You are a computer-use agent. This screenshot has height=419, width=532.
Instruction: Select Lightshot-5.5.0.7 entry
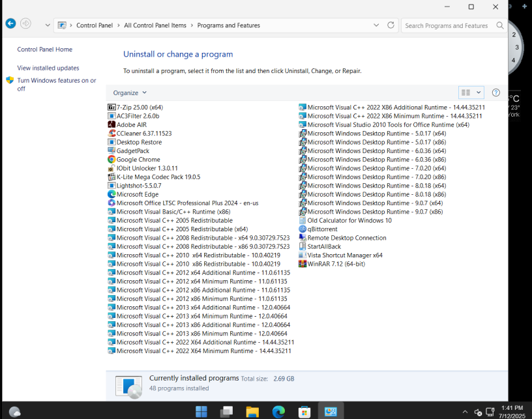[135, 186]
